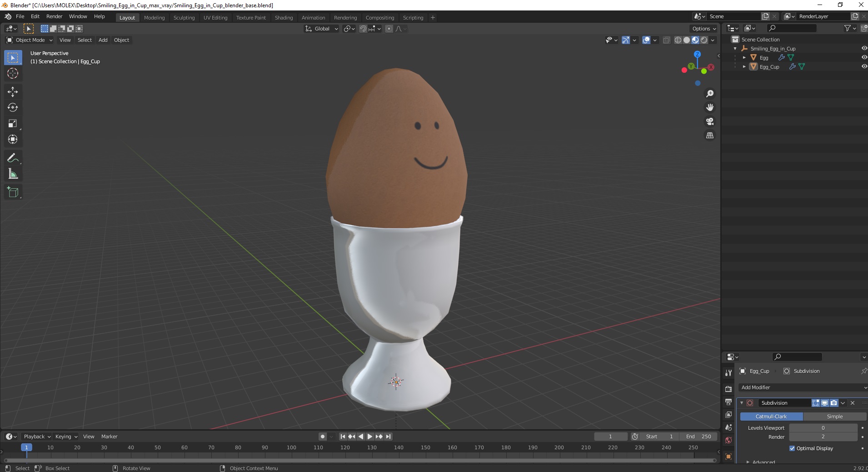Activate the Select Box tool
The image size is (868, 472).
tap(13, 58)
